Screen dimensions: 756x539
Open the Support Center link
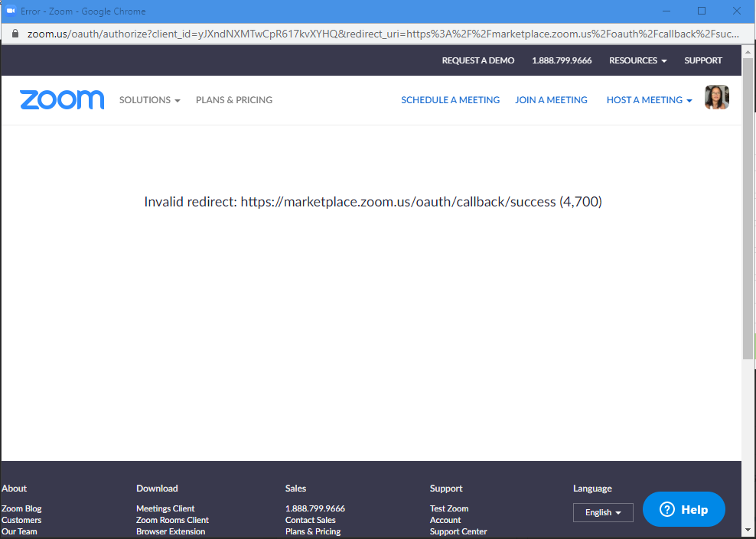[x=458, y=531]
